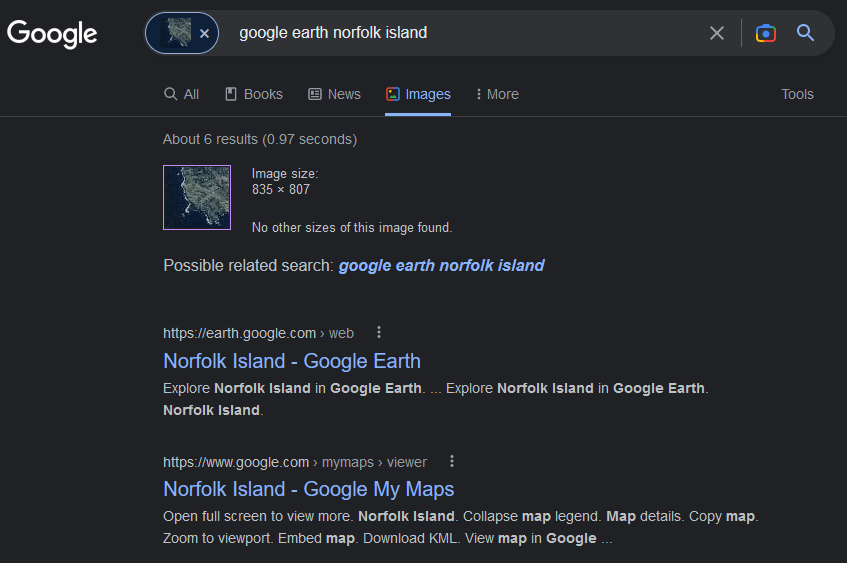
Task: Click the Norfolk Island satellite image thumbnail
Action: pyautogui.click(x=197, y=197)
